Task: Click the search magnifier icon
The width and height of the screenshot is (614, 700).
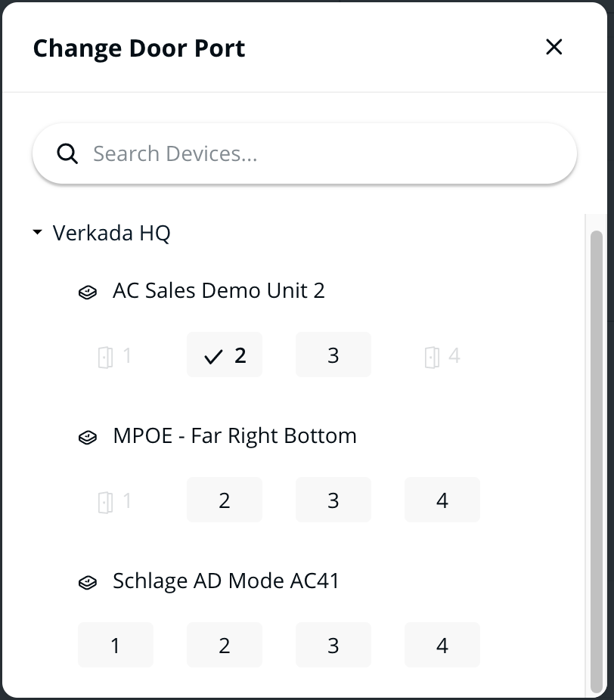Action: click(68, 154)
